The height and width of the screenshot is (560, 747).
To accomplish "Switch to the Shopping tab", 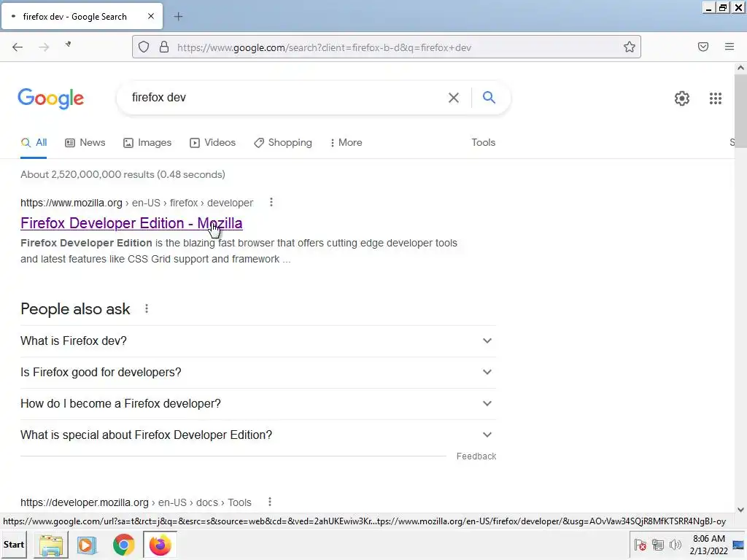I will coord(283,142).
